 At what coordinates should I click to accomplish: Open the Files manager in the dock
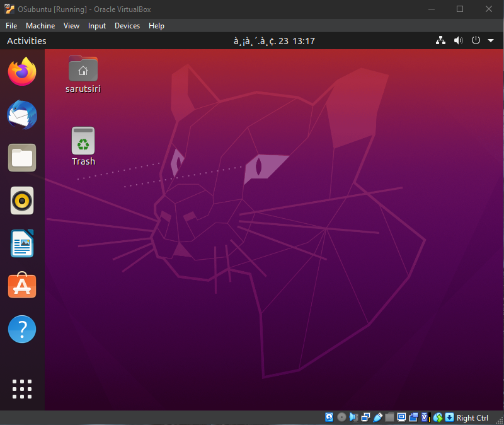pos(22,158)
